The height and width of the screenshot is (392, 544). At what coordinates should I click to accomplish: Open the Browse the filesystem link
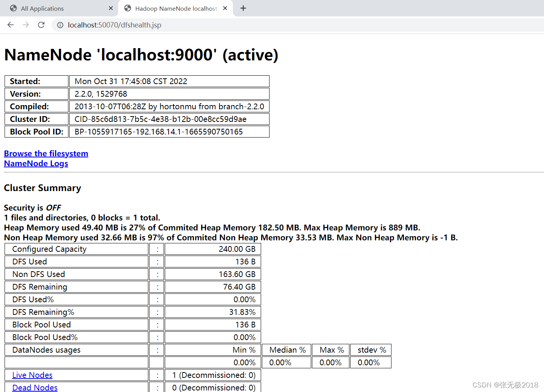[x=46, y=154]
